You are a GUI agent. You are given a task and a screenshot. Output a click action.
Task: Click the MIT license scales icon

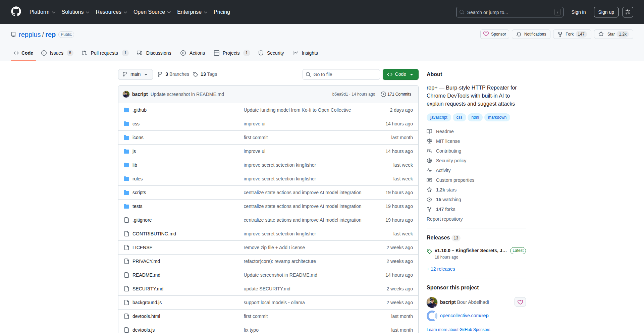429,141
